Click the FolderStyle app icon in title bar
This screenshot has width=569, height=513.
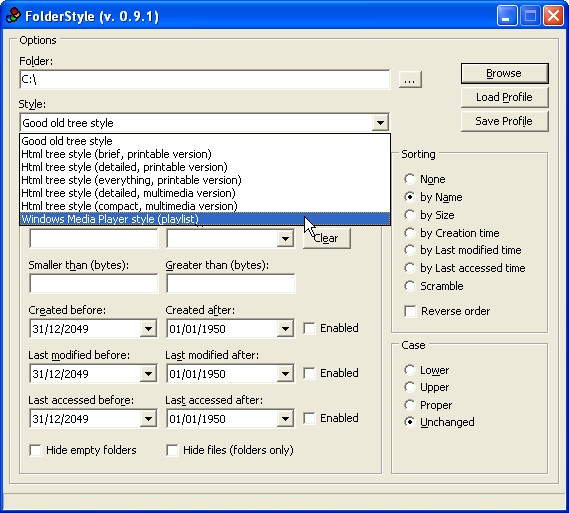coord(13,16)
